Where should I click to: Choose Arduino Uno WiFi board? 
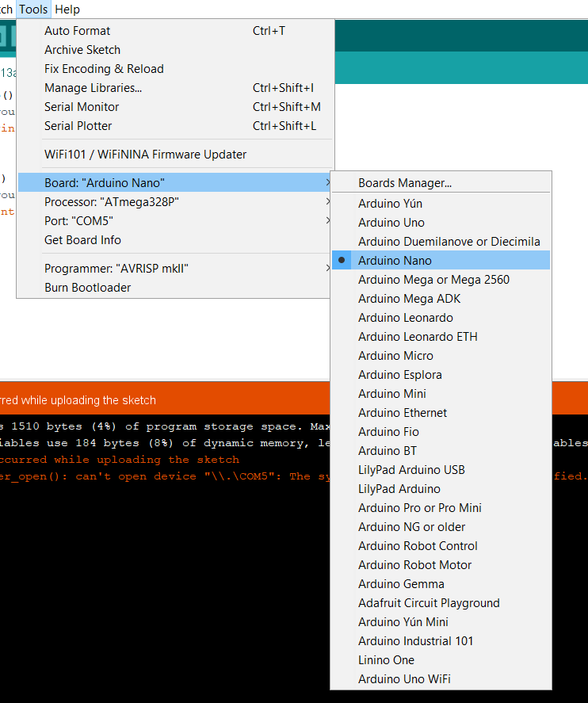pos(441,679)
